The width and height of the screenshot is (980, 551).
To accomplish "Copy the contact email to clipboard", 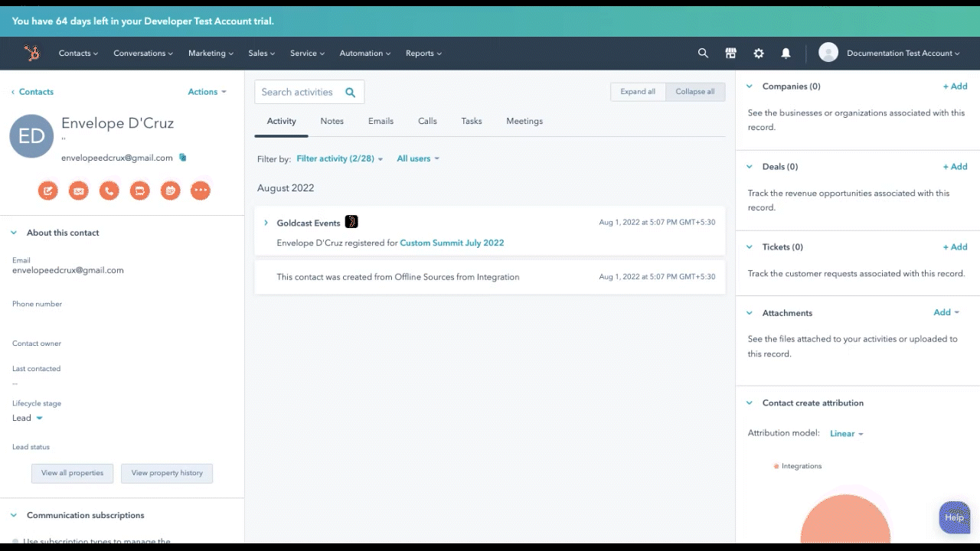I will click(182, 158).
